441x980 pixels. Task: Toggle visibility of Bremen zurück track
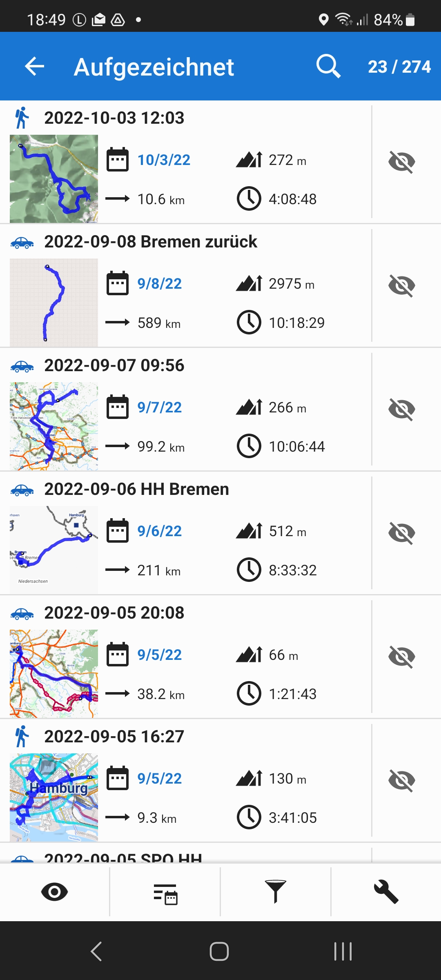tap(402, 285)
